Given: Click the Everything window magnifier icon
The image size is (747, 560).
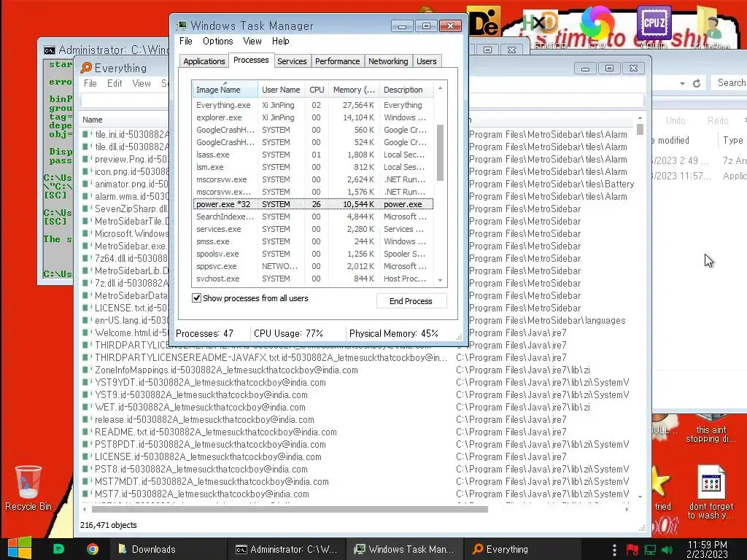Looking at the screenshot, I should [86, 68].
